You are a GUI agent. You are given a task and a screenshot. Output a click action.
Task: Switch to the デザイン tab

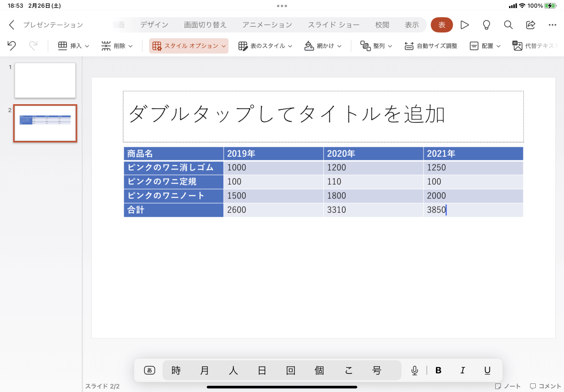[154, 24]
